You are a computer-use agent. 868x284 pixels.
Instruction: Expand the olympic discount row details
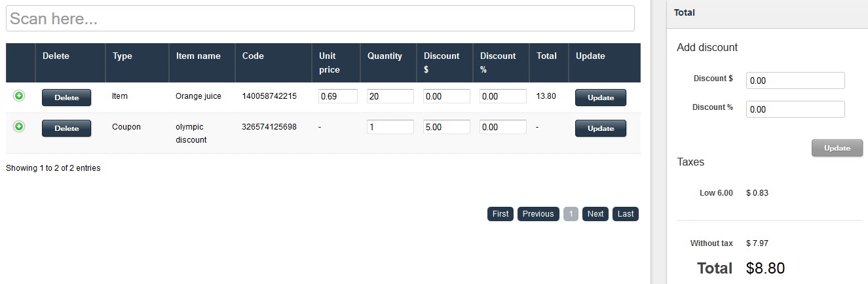[19, 127]
